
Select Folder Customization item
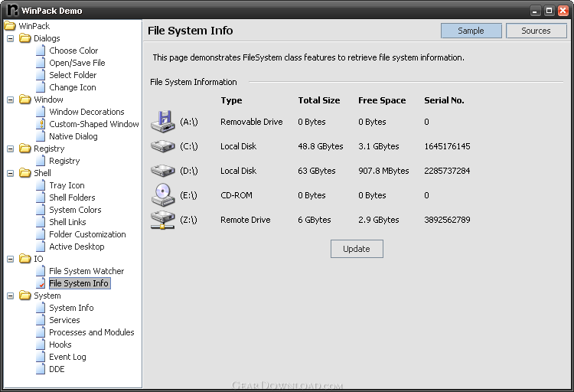tap(87, 234)
